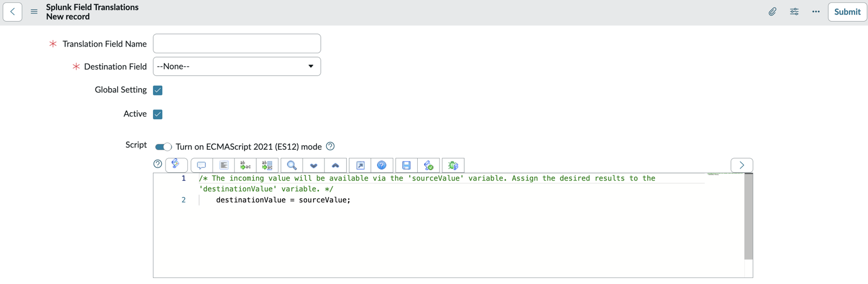Open the Replace tool in editor

pyautogui.click(x=245, y=165)
